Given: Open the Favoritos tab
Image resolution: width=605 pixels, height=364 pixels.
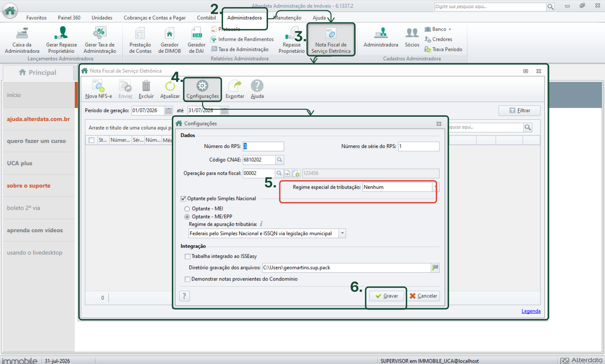Looking at the screenshot, I should [36, 18].
